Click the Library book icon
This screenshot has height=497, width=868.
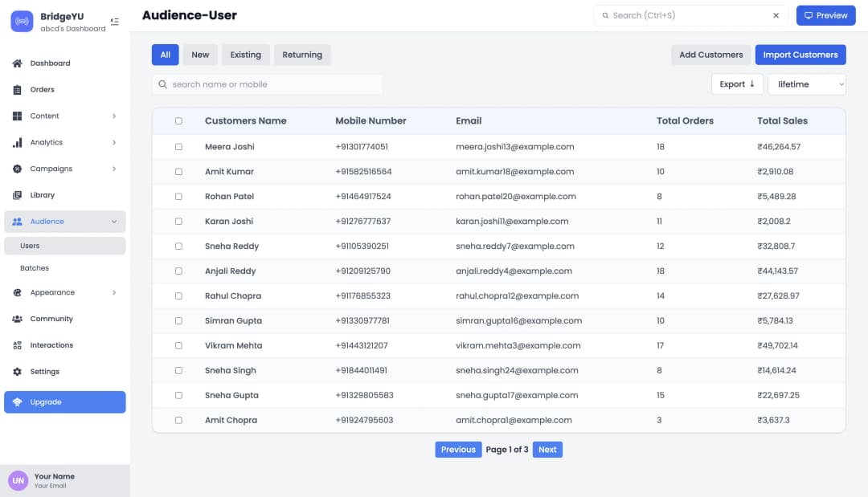(x=17, y=195)
